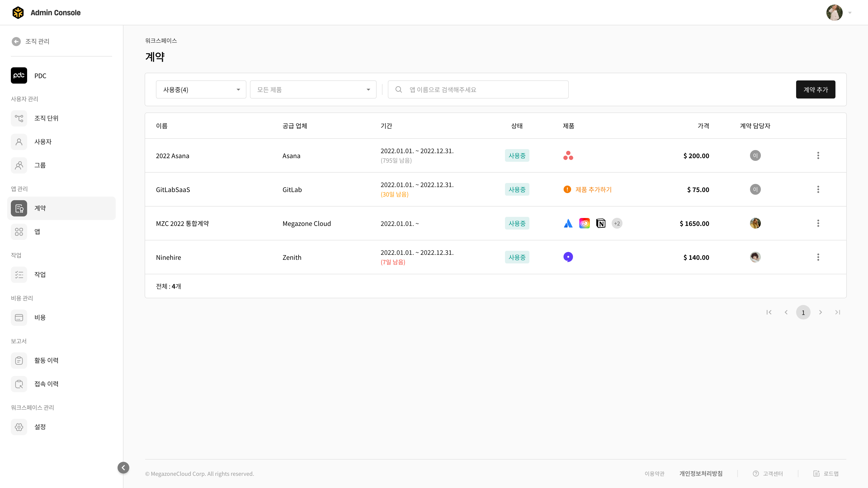Click the MZC 2022 통합계약 contract name
The width and height of the screenshot is (868, 488).
tap(182, 224)
